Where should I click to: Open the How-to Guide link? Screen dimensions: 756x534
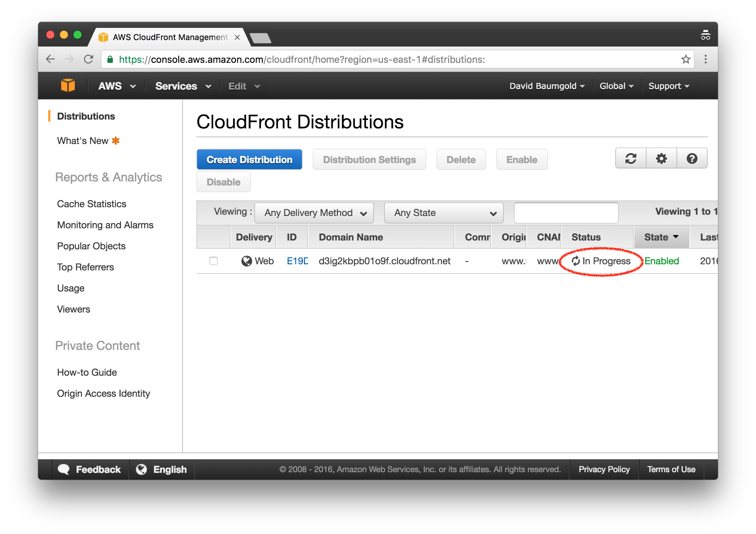click(x=87, y=372)
